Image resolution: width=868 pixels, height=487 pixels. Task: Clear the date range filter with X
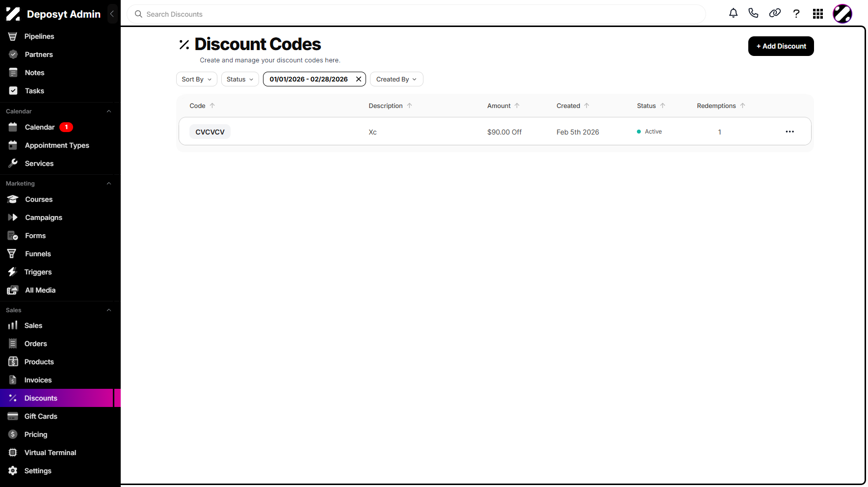tap(359, 79)
